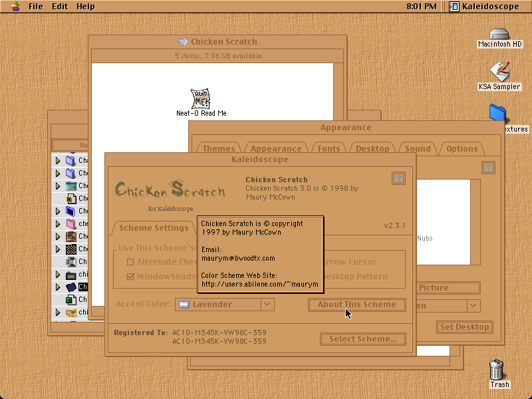Click the 'maurym@bwoodtx.com' email text
This screenshot has height=399, width=532.
point(238,258)
